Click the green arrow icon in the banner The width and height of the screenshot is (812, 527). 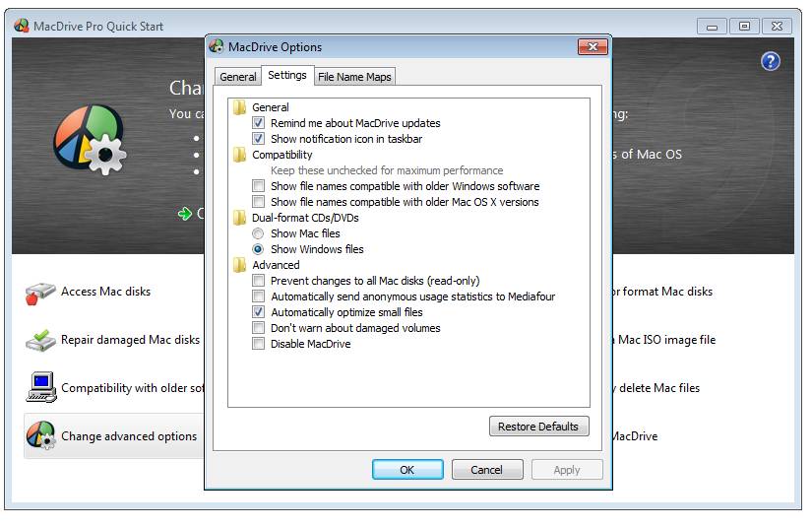click(185, 214)
